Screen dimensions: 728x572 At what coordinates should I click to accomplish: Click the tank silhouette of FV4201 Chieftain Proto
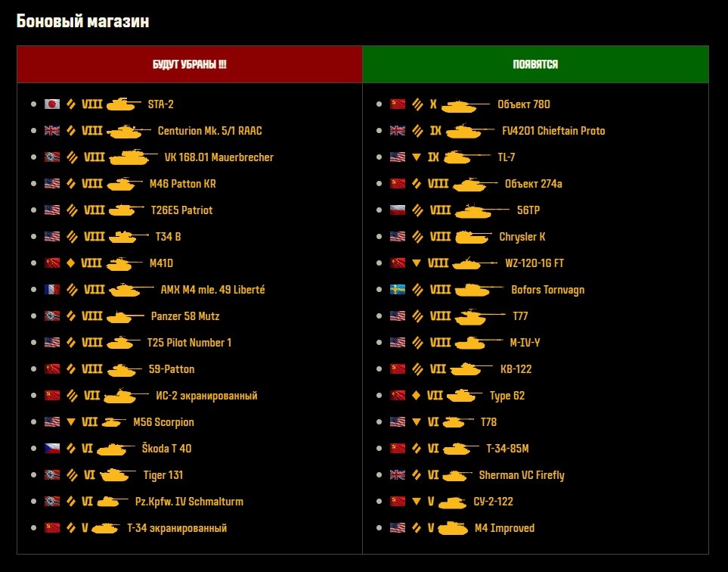coord(470,131)
